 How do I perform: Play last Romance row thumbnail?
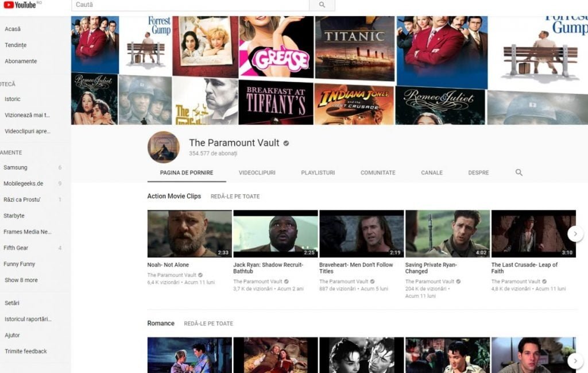pos(533,355)
